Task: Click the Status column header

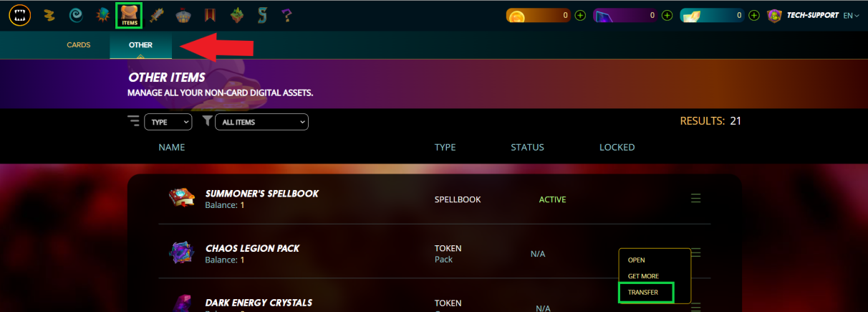Action: tap(527, 147)
